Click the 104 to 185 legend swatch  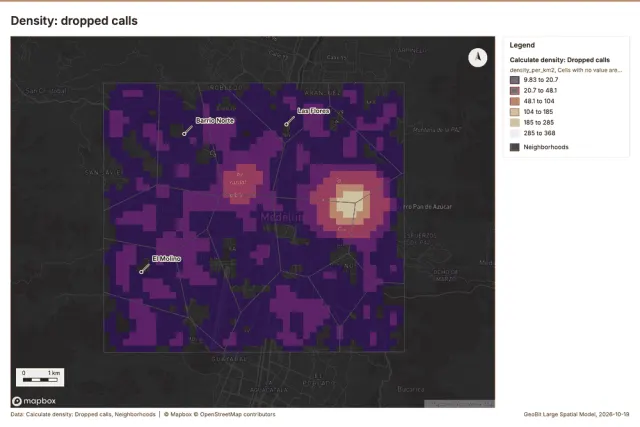click(515, 112)
